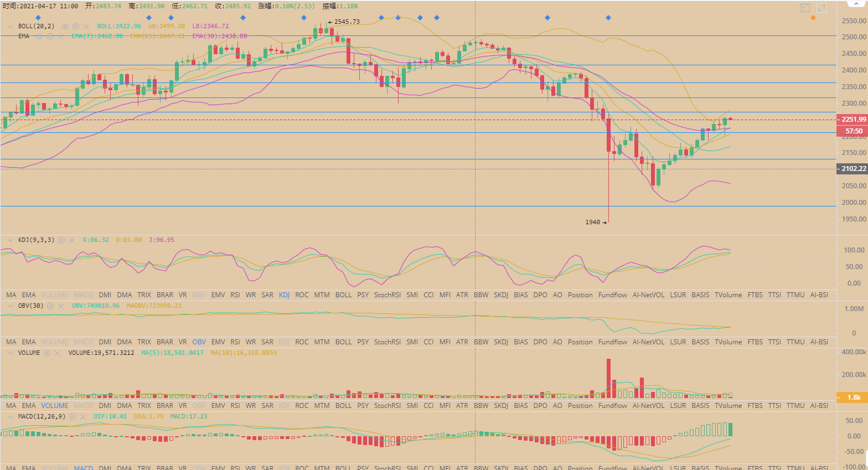
Task: Click the UB:2499.20 upper band value
Action: 167,26
